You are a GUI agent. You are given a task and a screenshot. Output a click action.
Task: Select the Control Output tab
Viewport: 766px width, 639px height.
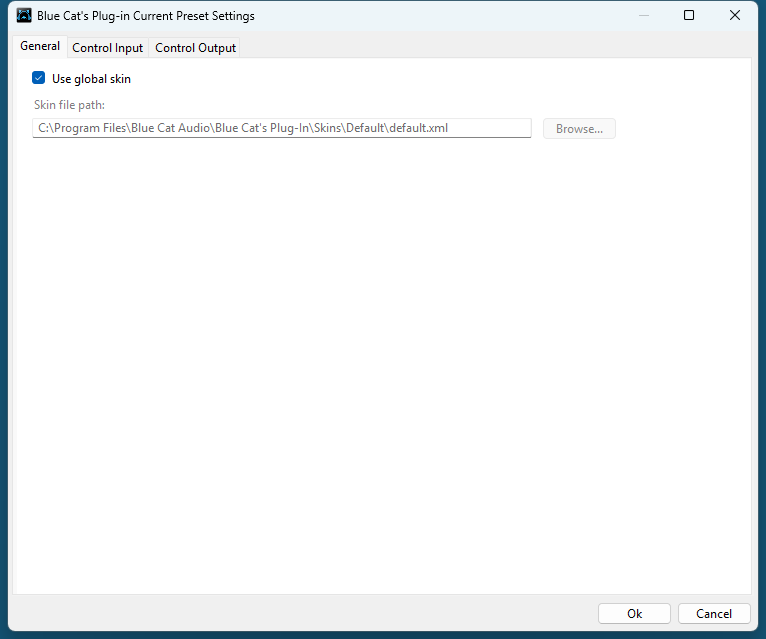click(x=195, y=48)
